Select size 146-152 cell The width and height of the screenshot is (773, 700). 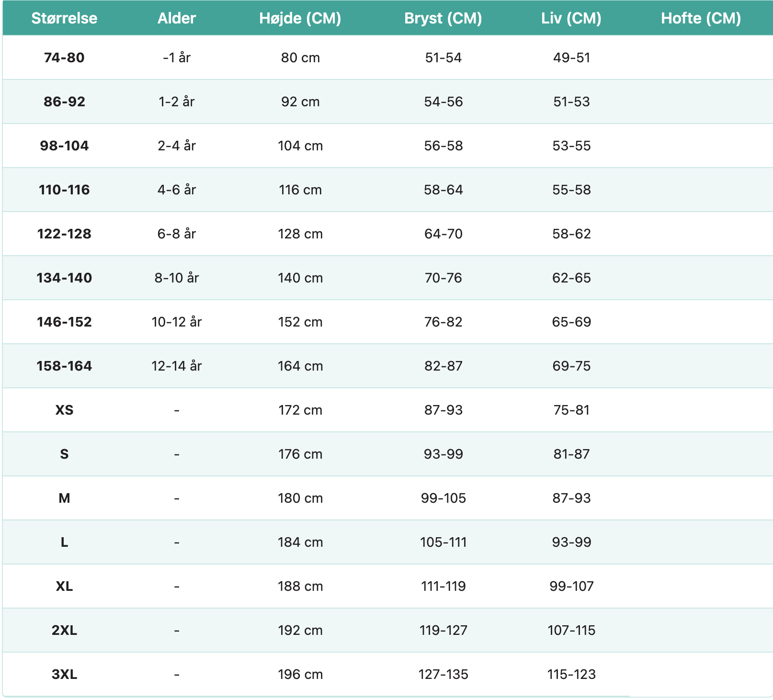(64, 322)
